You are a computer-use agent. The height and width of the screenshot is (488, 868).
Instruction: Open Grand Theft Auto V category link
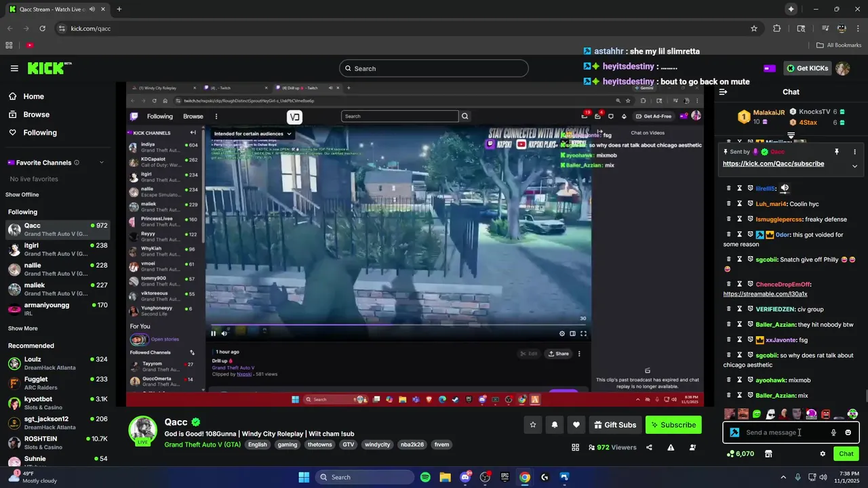[203, 445]
